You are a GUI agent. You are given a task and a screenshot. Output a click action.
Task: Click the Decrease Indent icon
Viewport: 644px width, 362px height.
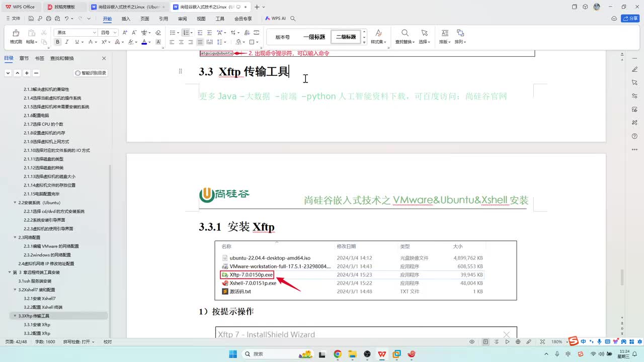[200, 32]
